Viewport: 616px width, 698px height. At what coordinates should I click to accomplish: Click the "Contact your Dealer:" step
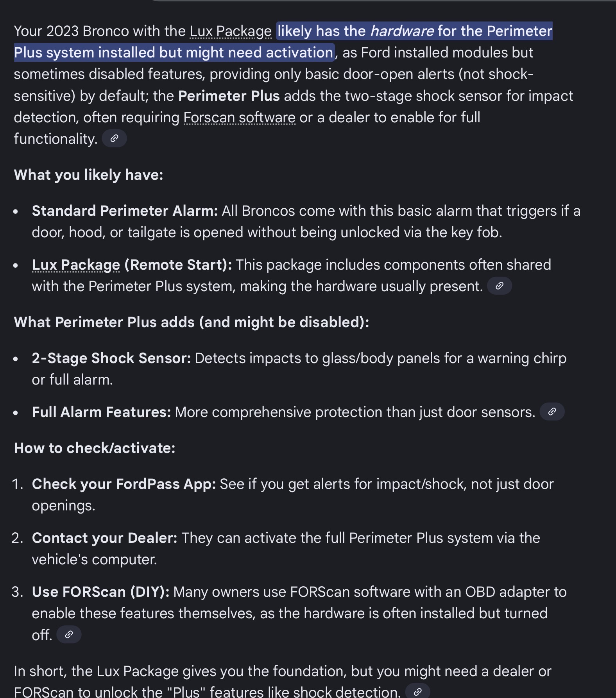click(x=104, y=538)
